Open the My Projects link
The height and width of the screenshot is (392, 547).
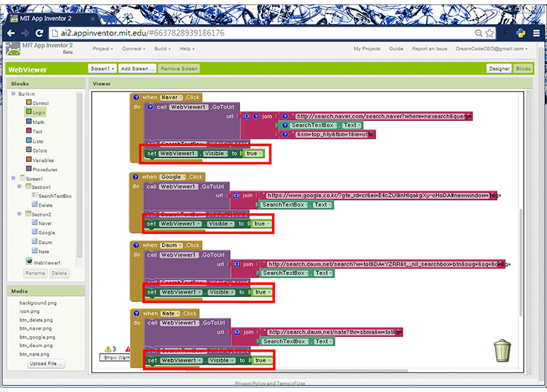367,48
